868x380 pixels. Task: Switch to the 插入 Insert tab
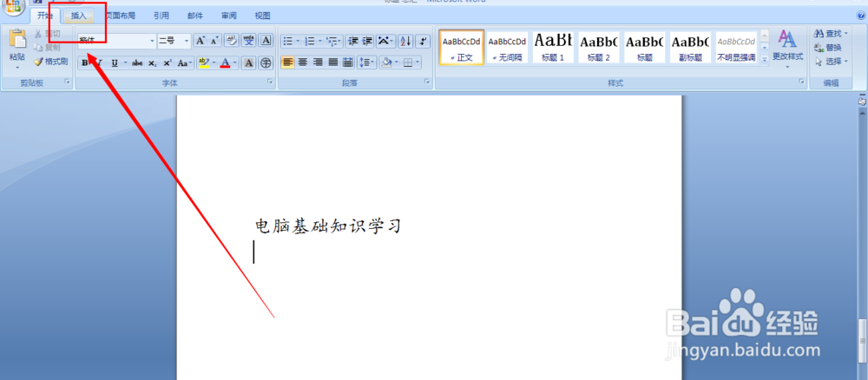click(x=79, y=16)
